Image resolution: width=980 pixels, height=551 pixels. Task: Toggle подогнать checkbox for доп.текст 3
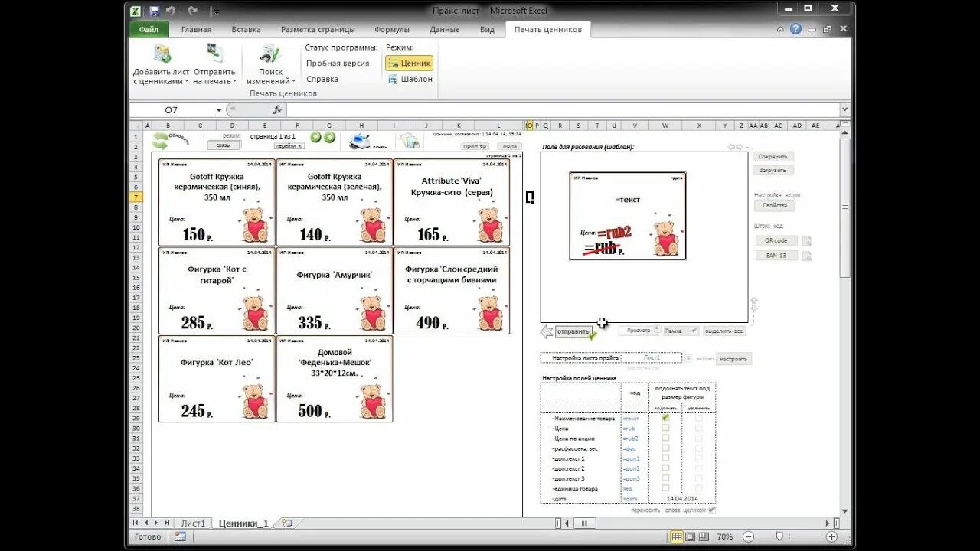(665, 478)
